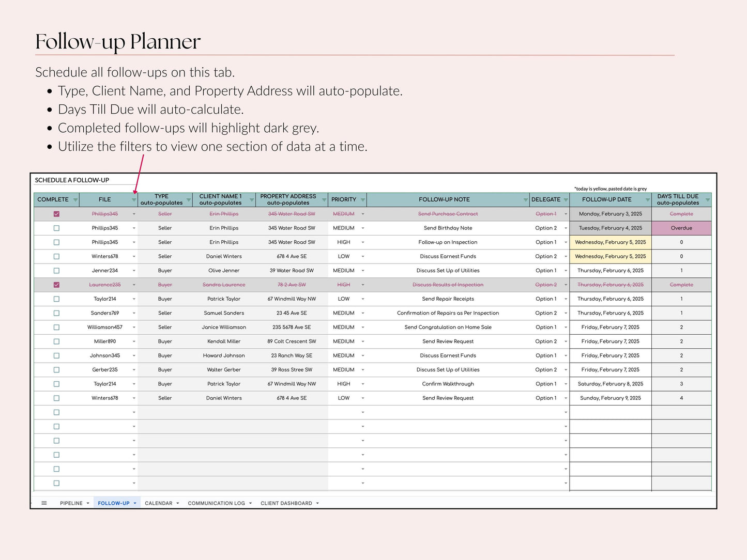Open the Williamson457 file dropdown arrow
The height and width of the screenshot is (560, 747).
(134, 328)
